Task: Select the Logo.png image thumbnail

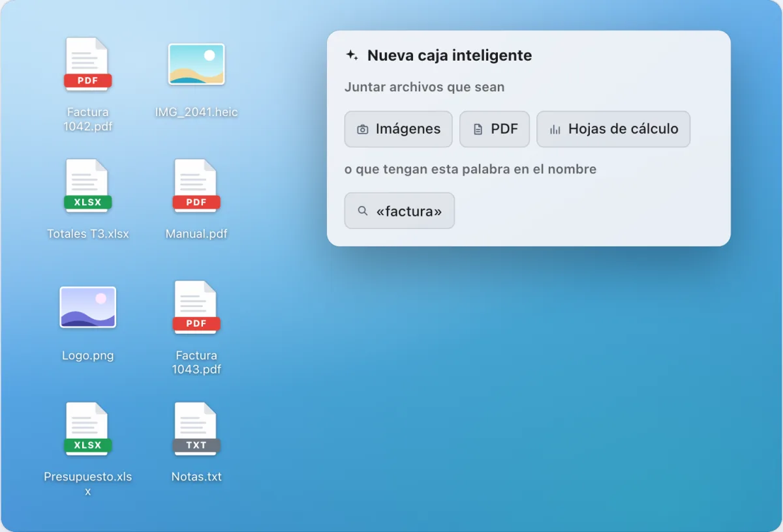Action: pos(87,307)
